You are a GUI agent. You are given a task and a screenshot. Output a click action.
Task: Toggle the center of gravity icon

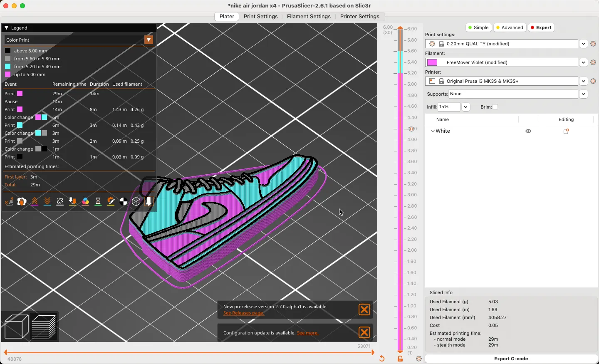124,202
